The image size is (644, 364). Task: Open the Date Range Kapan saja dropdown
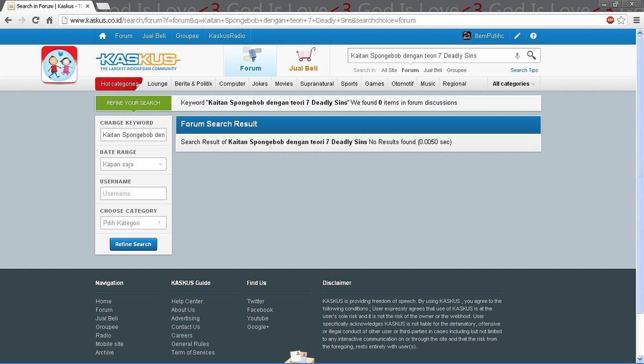coord(133,164)
